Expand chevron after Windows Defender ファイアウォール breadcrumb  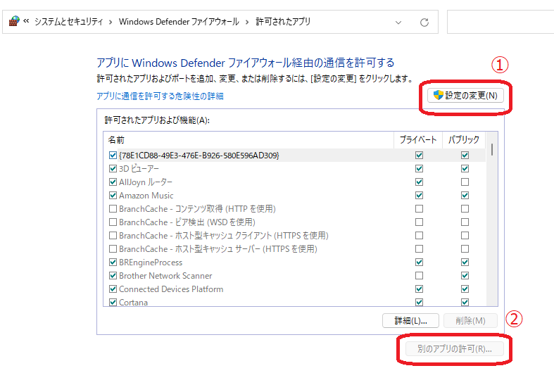(247, 22)
